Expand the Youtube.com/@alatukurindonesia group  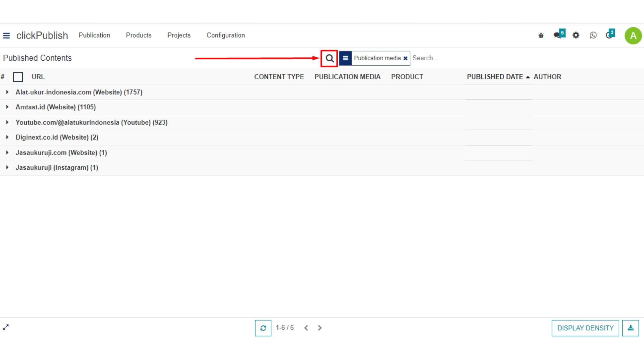7,122
